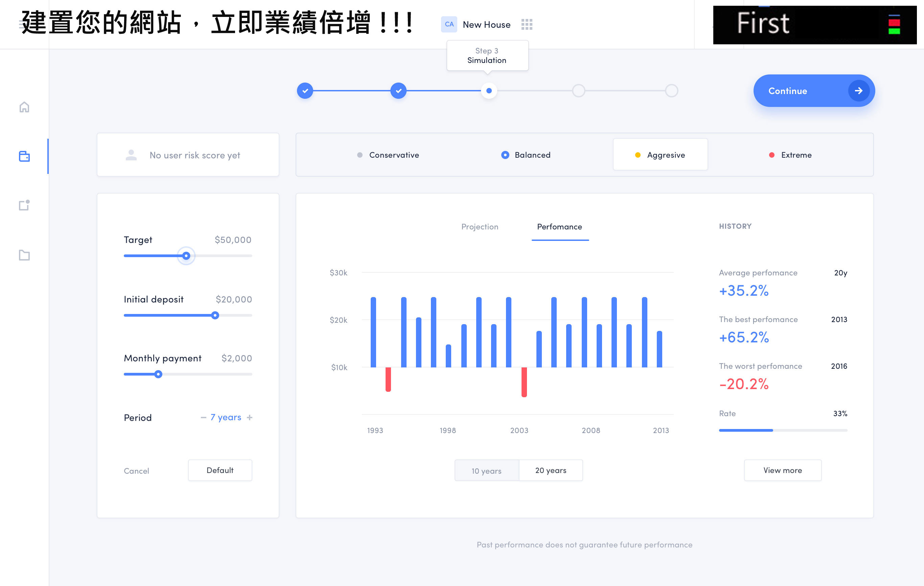Image resolution: width=924 pixels, height=586 pixels.
Task: Click the +65.2% best perfomance value
Action: point(744,337)
